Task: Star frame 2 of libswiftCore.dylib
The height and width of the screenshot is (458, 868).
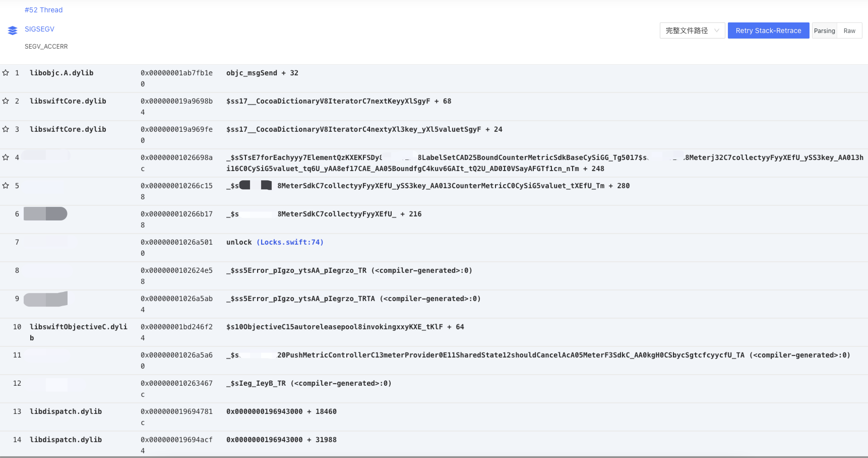Action: point(5,101)
